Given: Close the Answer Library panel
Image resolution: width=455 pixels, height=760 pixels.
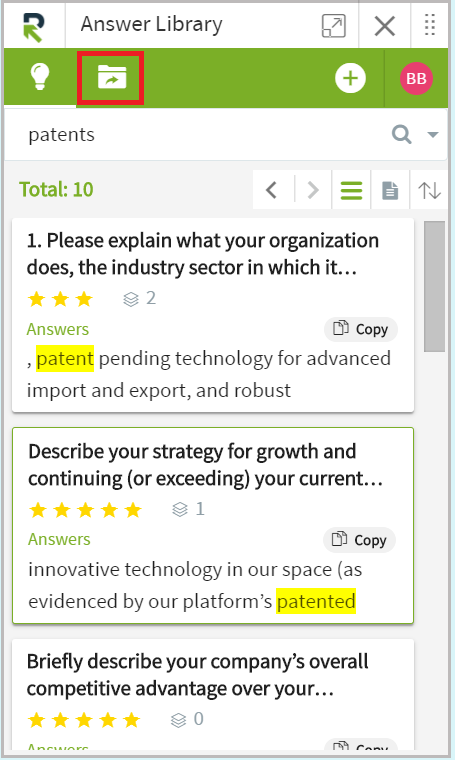Looking at the screenshot, I should pos(385,26).
